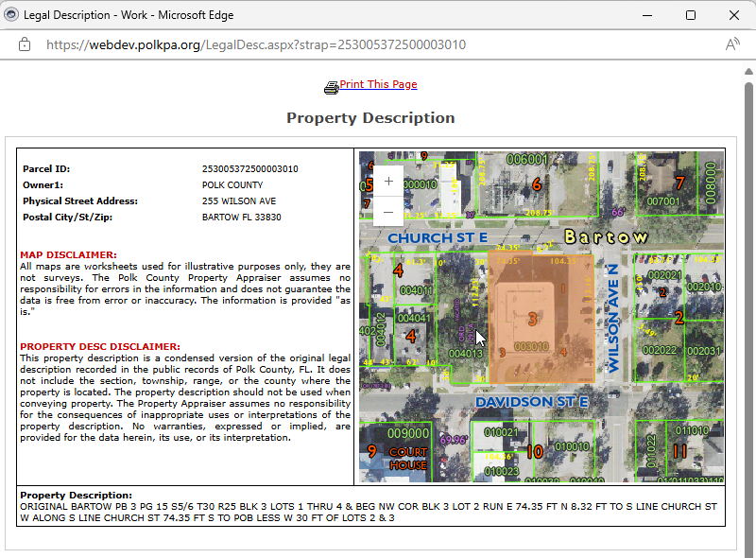Zoom out with the map minus icon
Viewport: 756px width, 558px height.
pos(388,212)
